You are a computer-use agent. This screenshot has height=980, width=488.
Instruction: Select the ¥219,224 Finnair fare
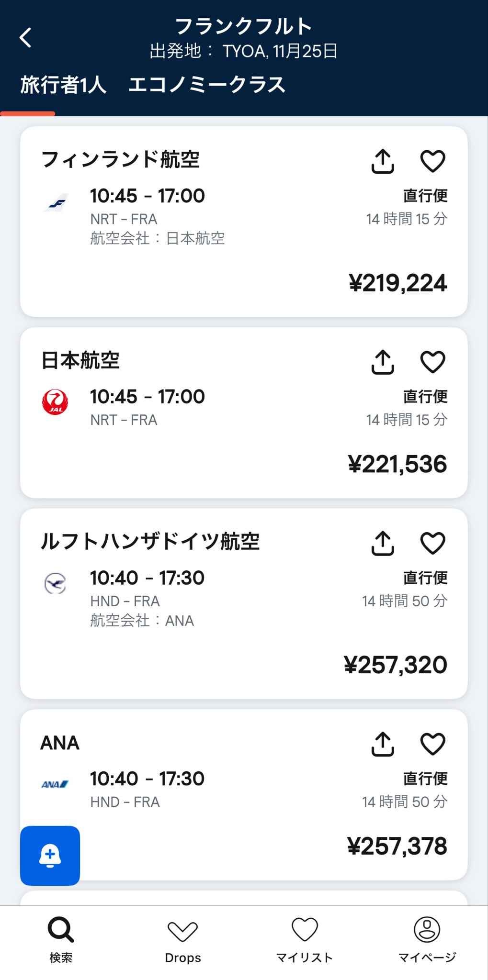(x=397, y=283)
